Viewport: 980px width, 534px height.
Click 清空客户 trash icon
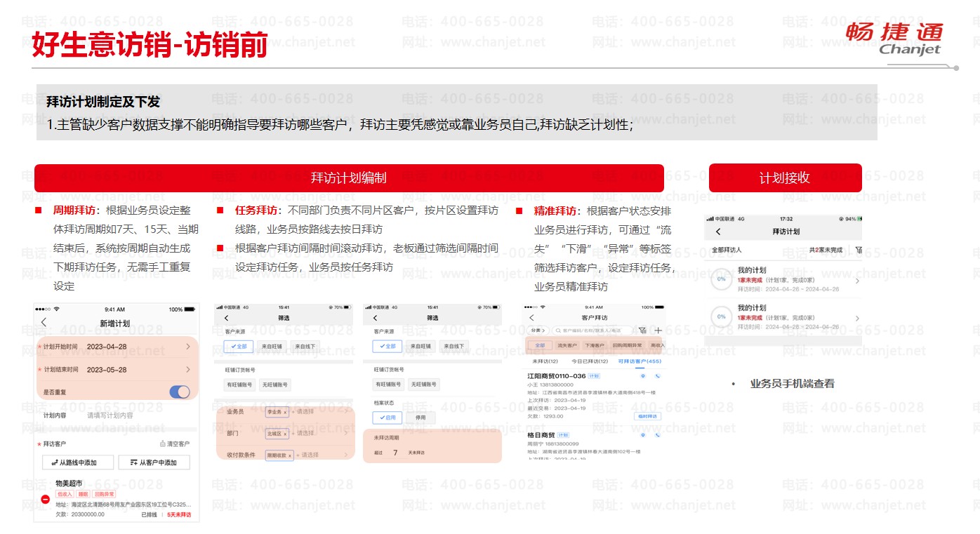[162, 444]
